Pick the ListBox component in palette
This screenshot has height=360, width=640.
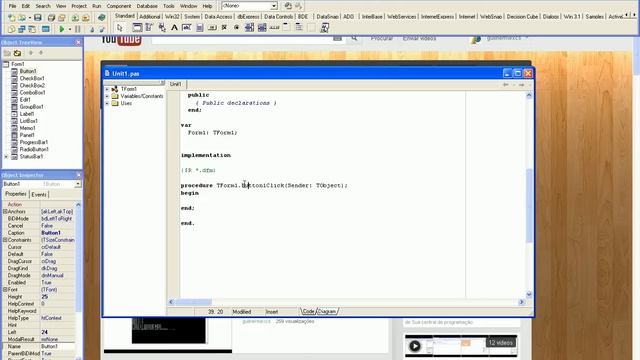pos(249,28)
